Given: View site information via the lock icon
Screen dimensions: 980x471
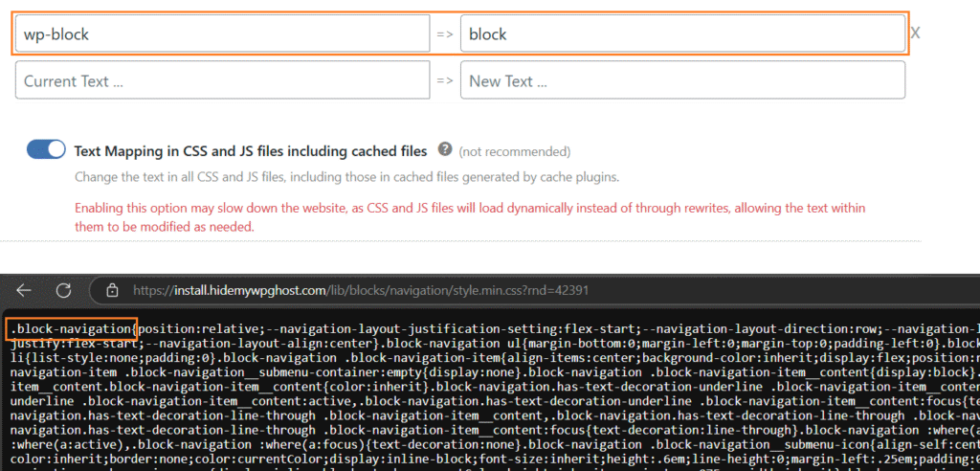Looking at the screenshot, I should 112,290.
